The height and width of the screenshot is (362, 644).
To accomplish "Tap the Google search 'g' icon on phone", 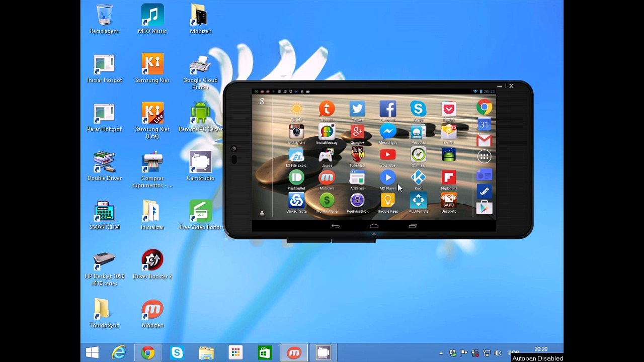I will pyautogui.click(x=262, y=101).
